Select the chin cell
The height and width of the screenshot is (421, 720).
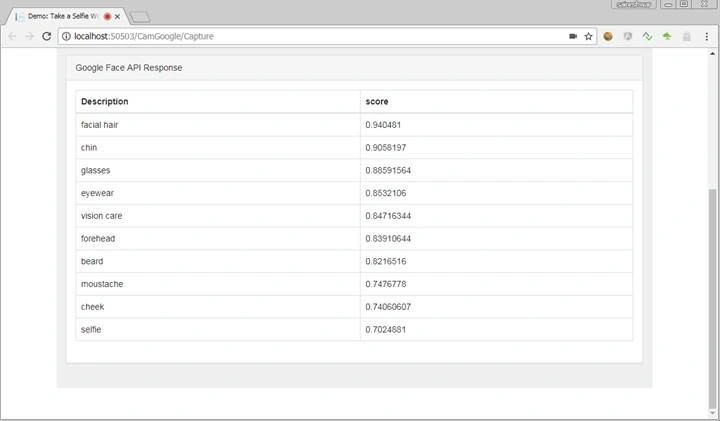pos(218,147)
